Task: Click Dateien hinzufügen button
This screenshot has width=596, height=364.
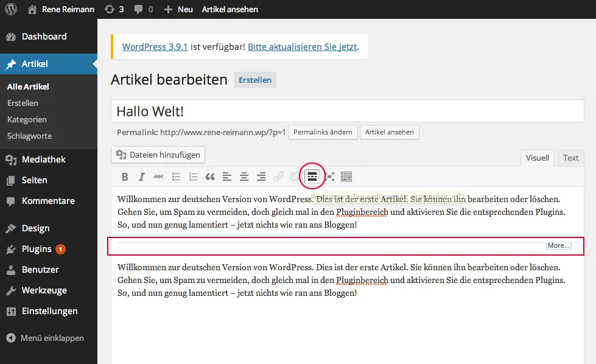Action: pos(158,155)
